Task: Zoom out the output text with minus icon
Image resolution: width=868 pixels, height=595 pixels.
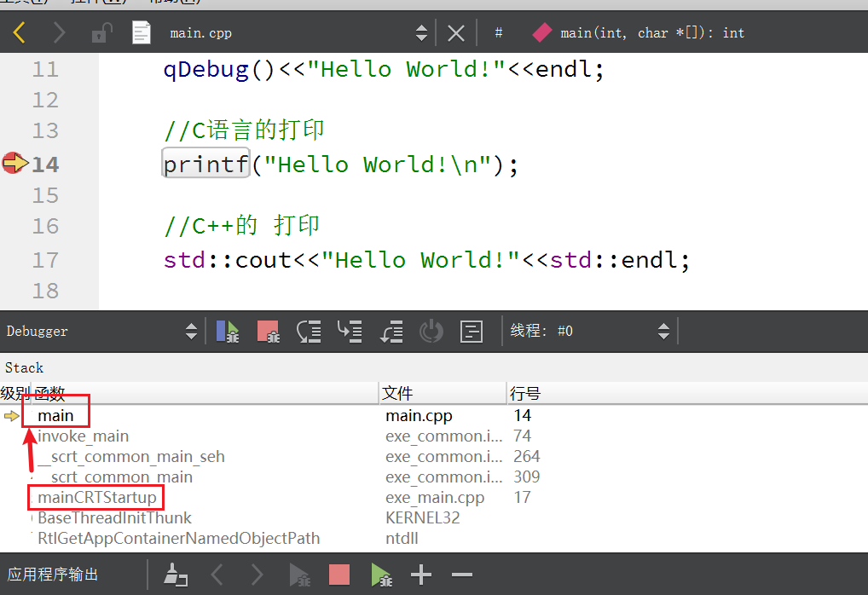Action: [461, 574]
